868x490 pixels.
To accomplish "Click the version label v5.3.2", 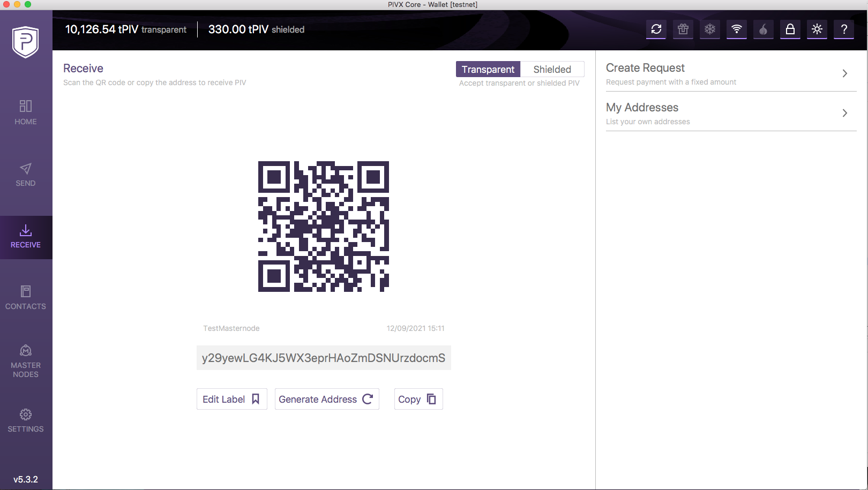I will tap(26, 479).
